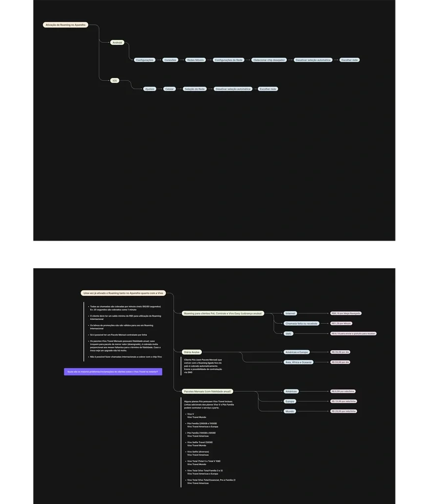Select the 'R$ 9,99 por mês/linha' price tag
The image size is (425, 504).
point(343,391)
